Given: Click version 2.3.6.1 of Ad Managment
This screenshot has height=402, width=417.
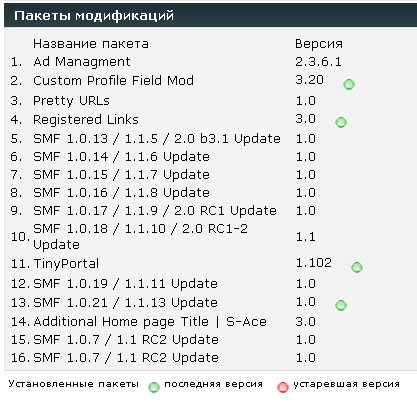Looking at the screenshot, I should click(318, 62).
